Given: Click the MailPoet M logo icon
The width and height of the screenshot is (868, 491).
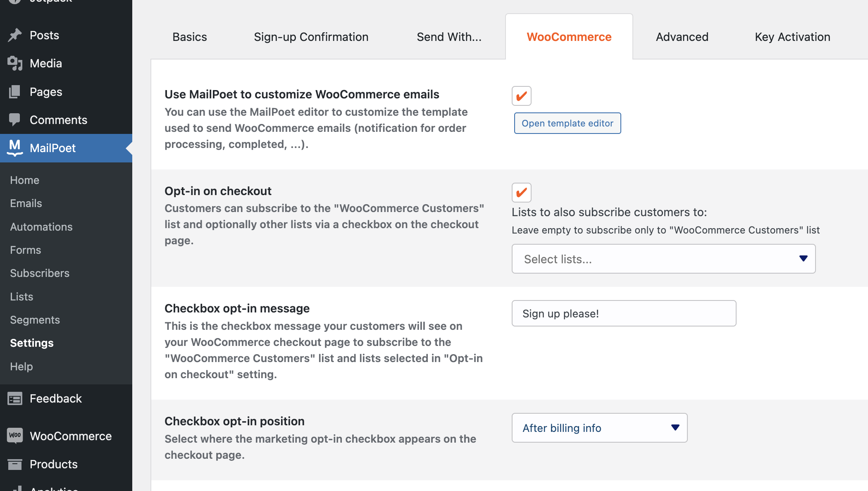Looking at the screenshot, I should click(15, 148).
